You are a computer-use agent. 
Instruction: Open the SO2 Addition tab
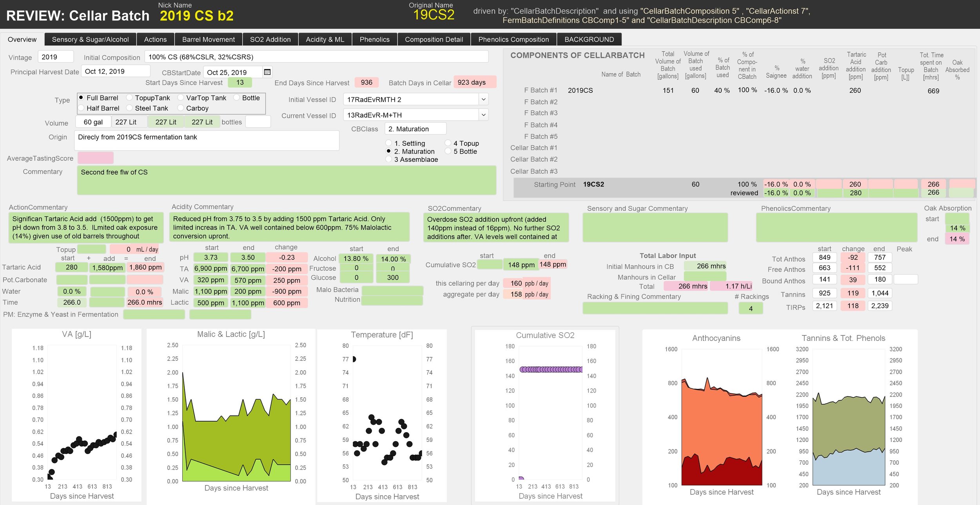coord(270,39)
